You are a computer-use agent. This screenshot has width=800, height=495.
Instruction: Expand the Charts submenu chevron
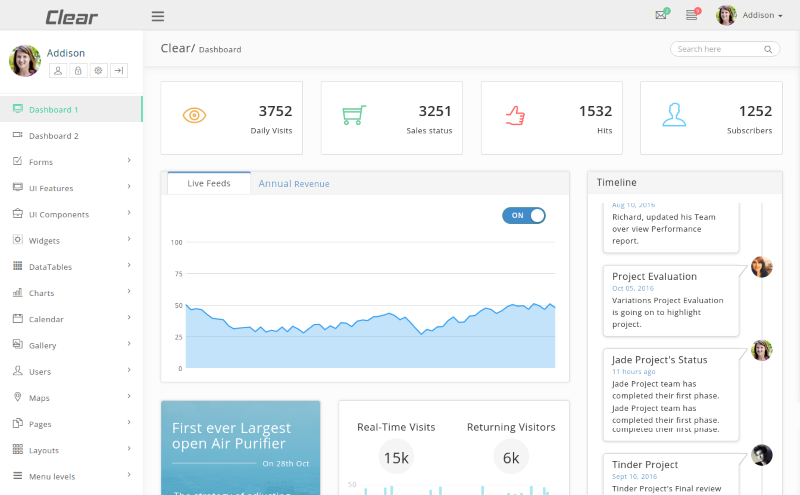129,291
